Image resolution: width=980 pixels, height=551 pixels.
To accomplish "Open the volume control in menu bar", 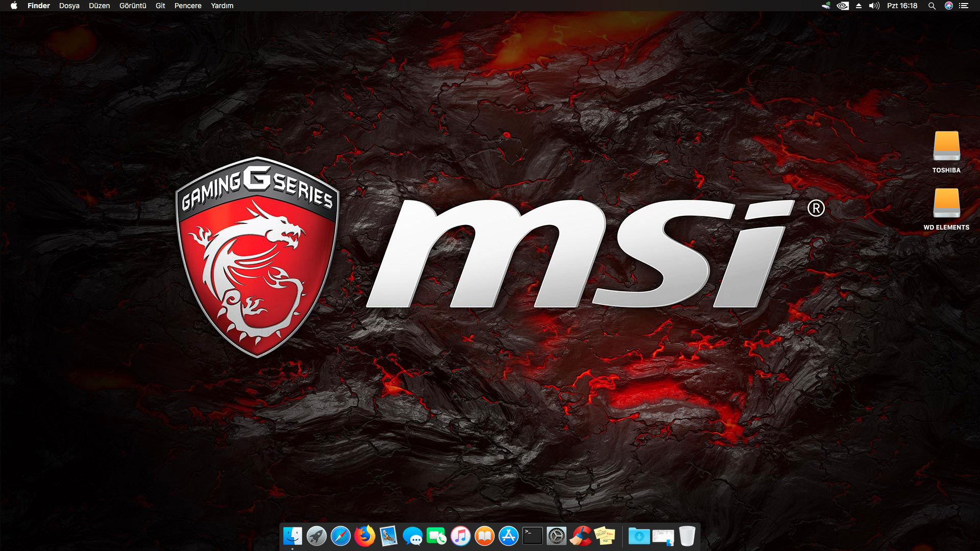I will [874, 6].
